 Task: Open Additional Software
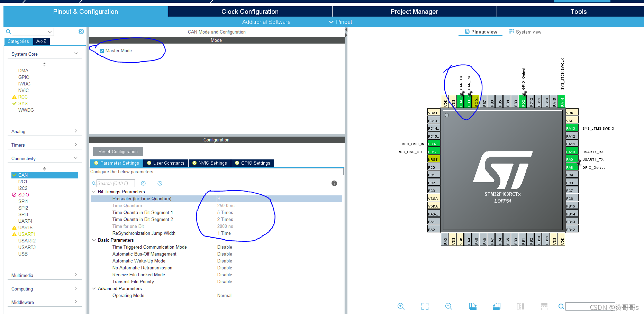click(x=266, y=22)
